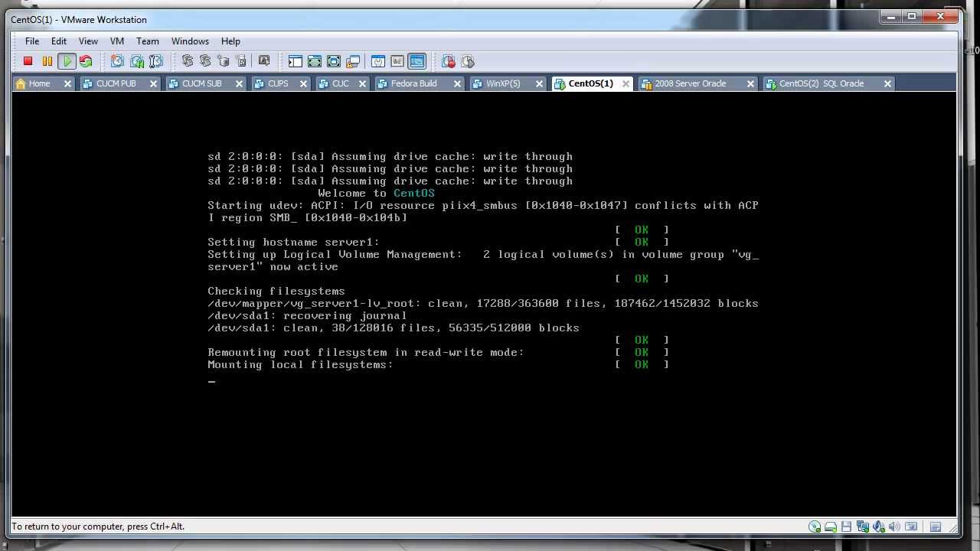Open the Team menu
Image resolution: width=980 pixels, height=551 pixels.
click(148, 41)
